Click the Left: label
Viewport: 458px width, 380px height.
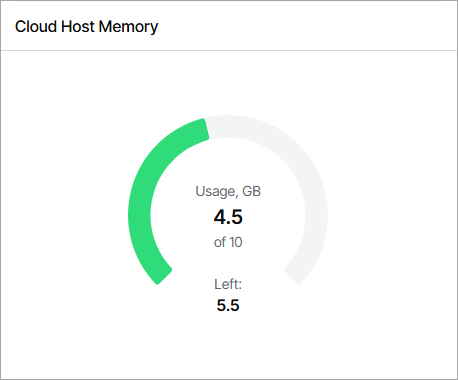(x=228, y=284)
